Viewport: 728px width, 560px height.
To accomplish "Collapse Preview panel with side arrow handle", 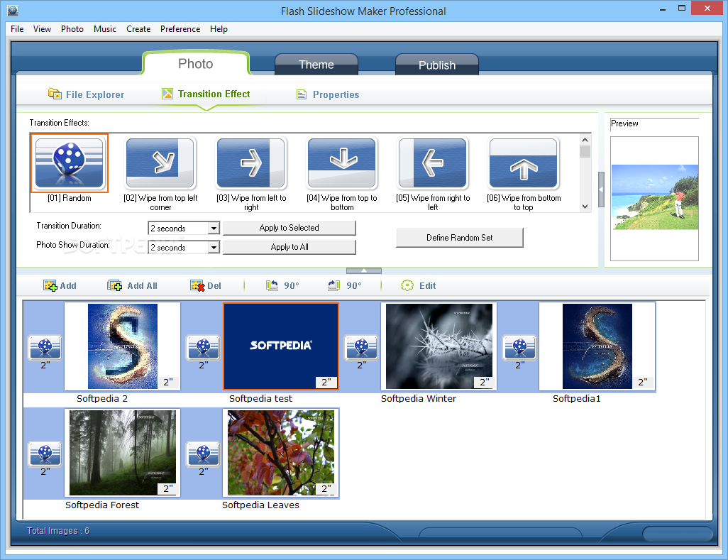I will (x=601, y=190).
